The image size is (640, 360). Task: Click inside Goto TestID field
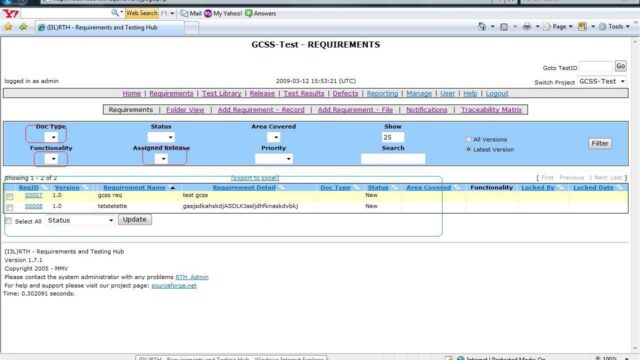(596, 67)
